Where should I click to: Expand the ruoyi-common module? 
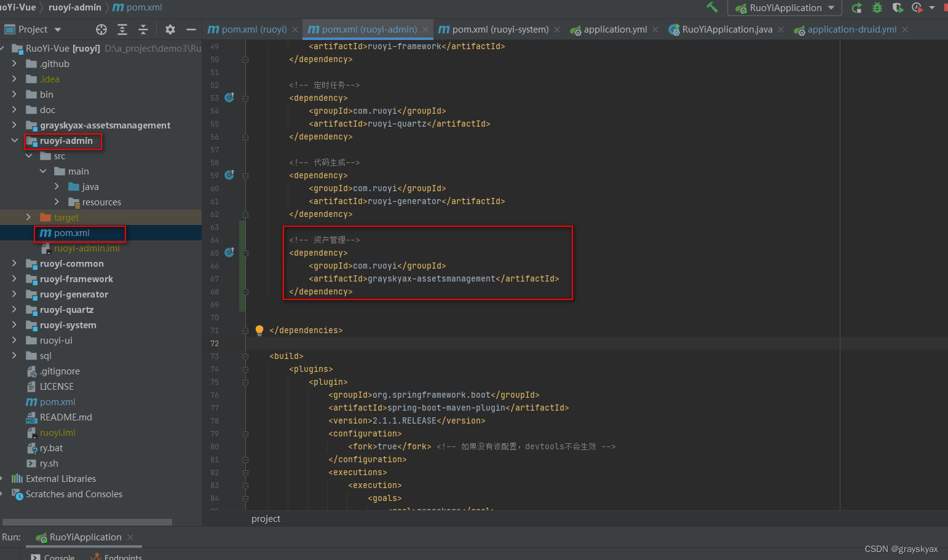tap(14, 263)
